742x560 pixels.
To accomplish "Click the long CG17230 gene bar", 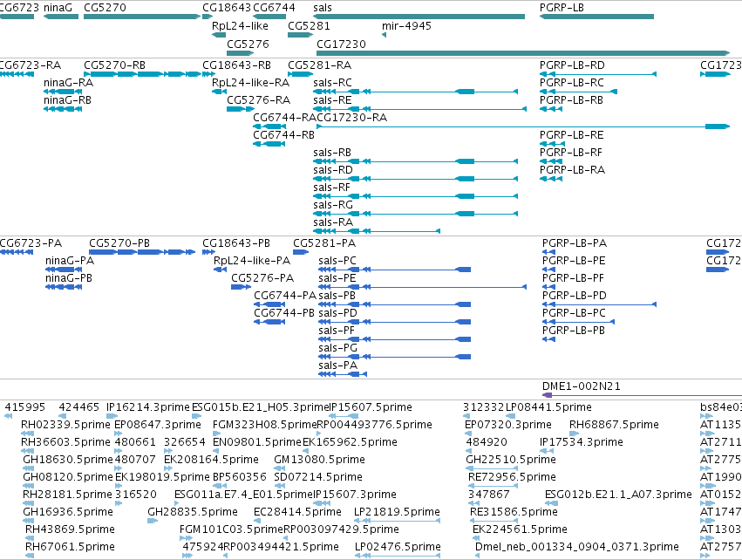I will click(x=523, y=53).
